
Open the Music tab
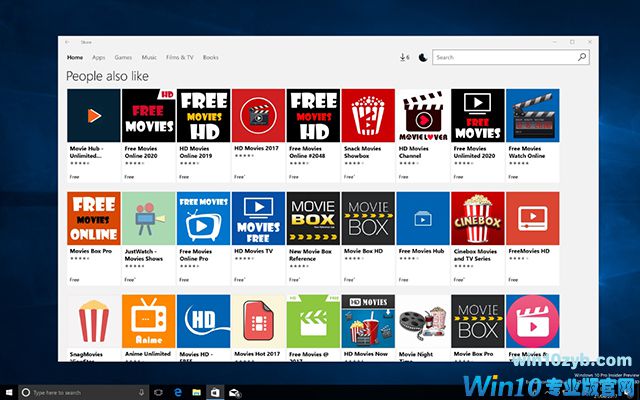point(149,58)
